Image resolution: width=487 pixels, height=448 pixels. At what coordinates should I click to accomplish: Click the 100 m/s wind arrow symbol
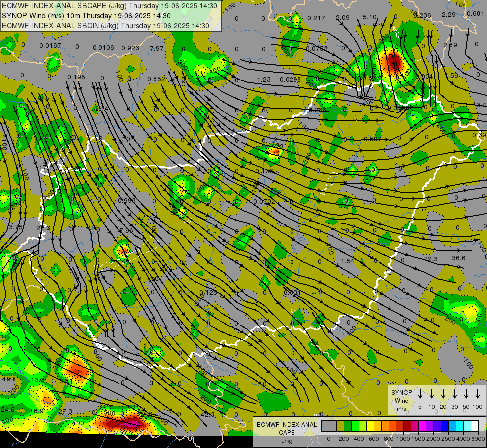tap(478, 394)
